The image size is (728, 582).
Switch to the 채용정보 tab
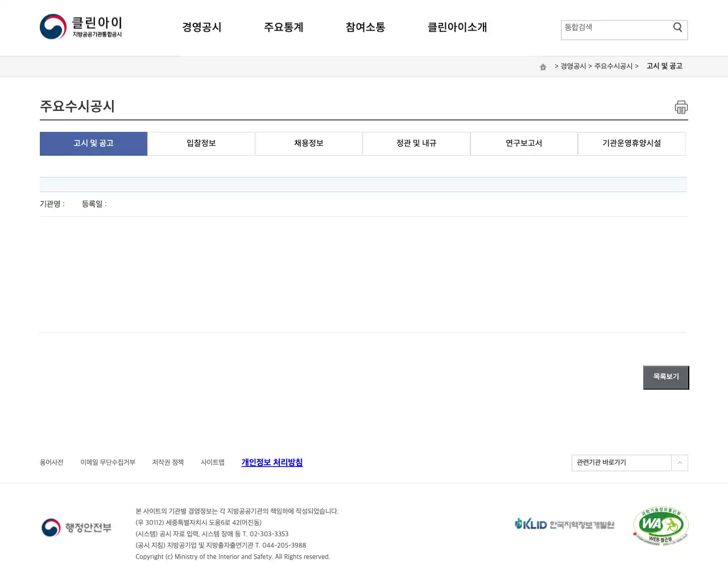point(308,143)
